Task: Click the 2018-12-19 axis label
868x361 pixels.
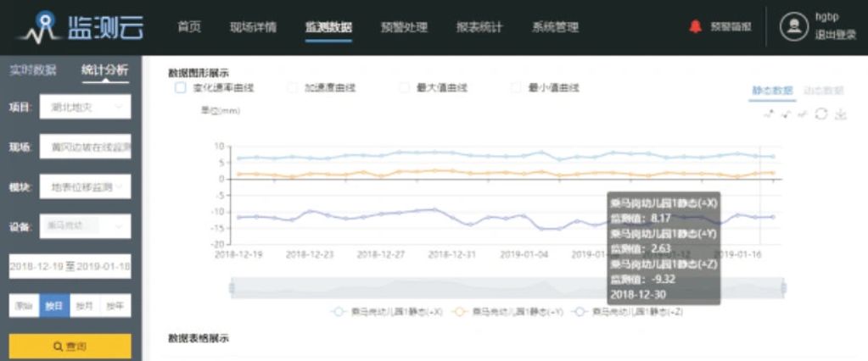Action: 238,255
